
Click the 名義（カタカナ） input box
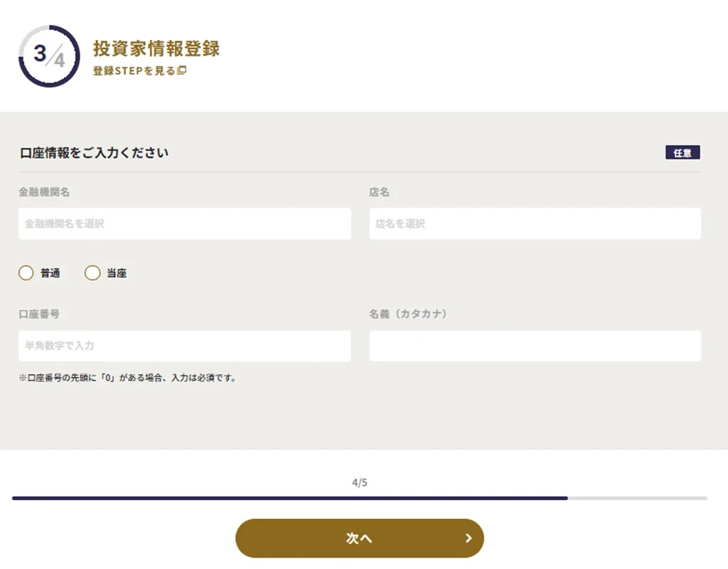(x=535, y=346)
